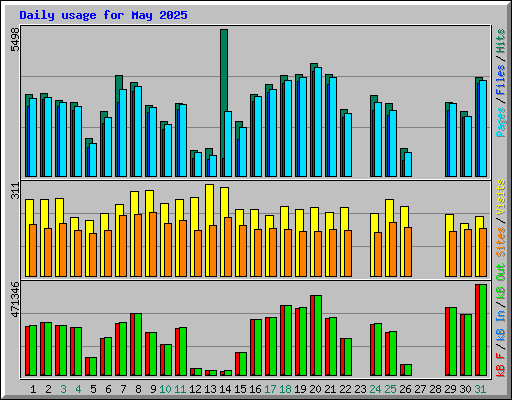
Task: Click day 1 on the x-axis
Action: click(33, 389)
